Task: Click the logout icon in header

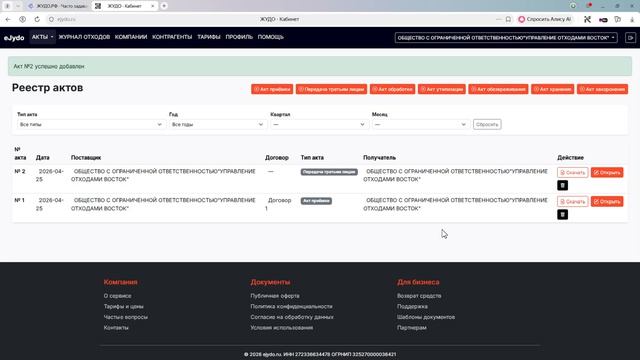Action: pos(630,38)
